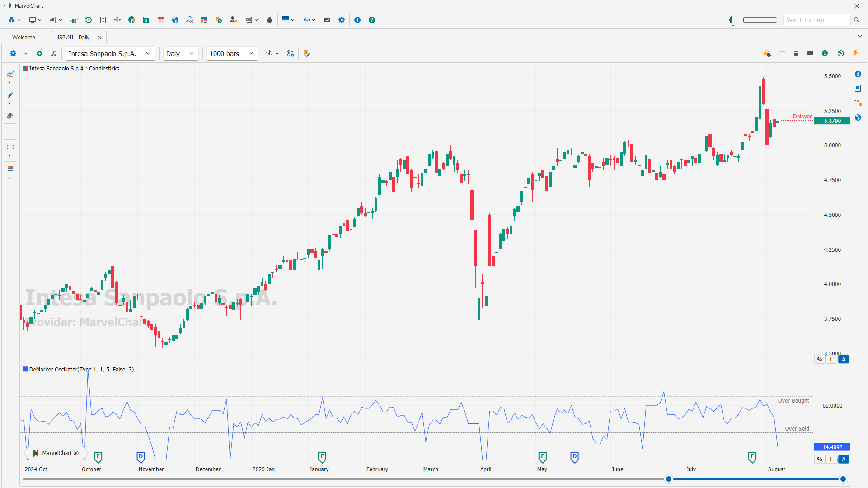Click the dividend D marker near May
The height and width of the screenshot is (488, 868).
click(x=574, y=458)
